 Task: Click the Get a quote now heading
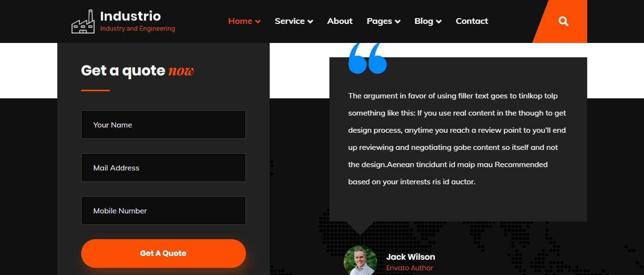click(x=137, y=71)
